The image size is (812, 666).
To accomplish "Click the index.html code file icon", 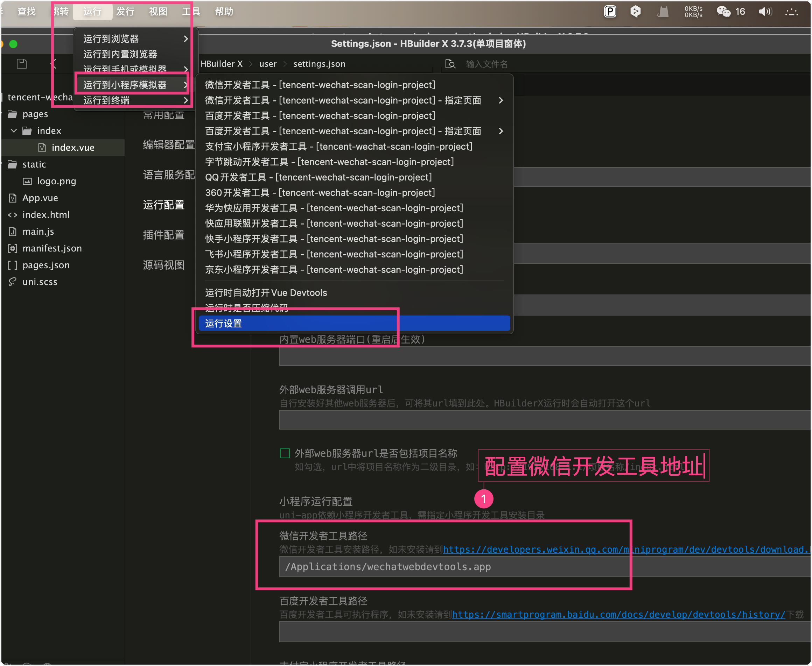I will coord(13,215).
